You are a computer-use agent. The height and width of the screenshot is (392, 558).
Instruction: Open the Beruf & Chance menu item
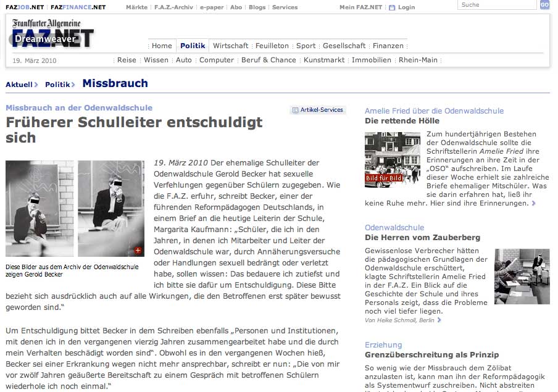269,60
